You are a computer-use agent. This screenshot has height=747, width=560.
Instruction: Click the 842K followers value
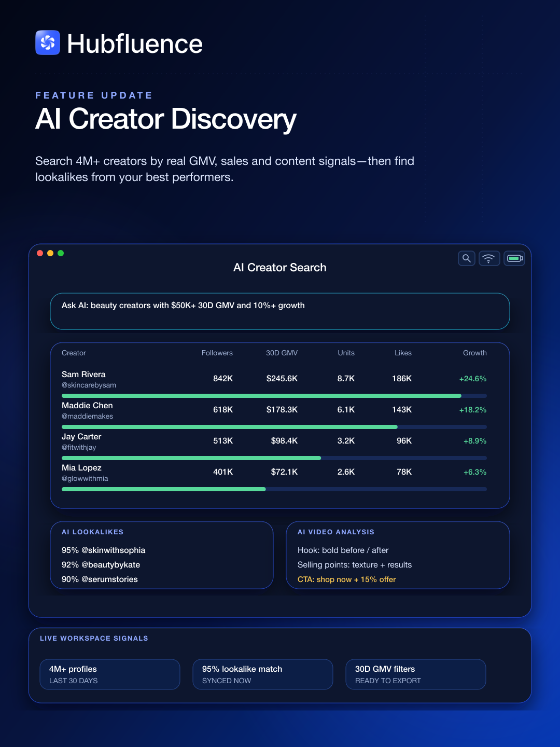coord(223,379)
